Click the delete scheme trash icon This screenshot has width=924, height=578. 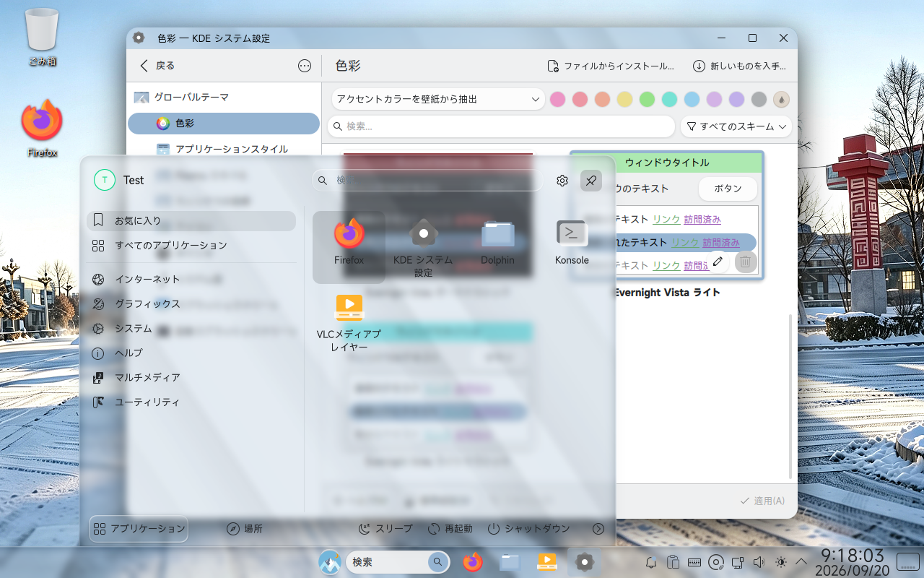pos(746,262)
